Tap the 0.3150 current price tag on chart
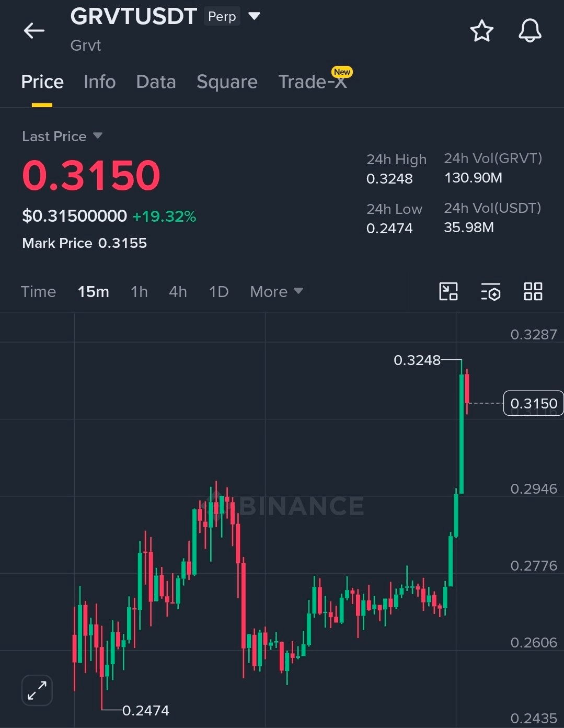This screenshot has width=564, height=728. (533, 403)
